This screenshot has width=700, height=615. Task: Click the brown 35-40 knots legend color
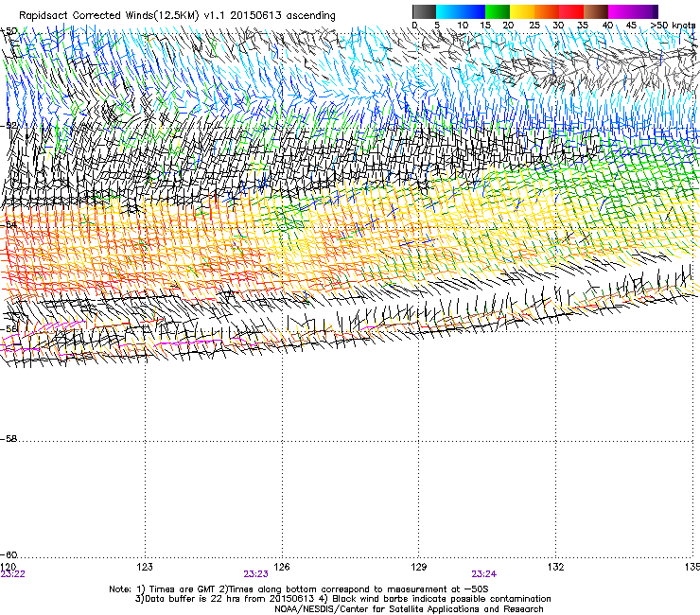[596, 11]
